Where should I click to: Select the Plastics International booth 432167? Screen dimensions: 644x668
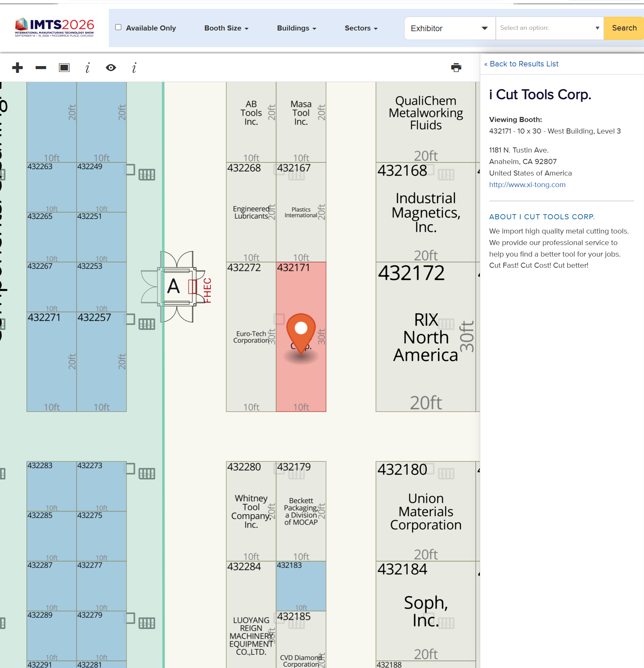(x=301, y=212)
